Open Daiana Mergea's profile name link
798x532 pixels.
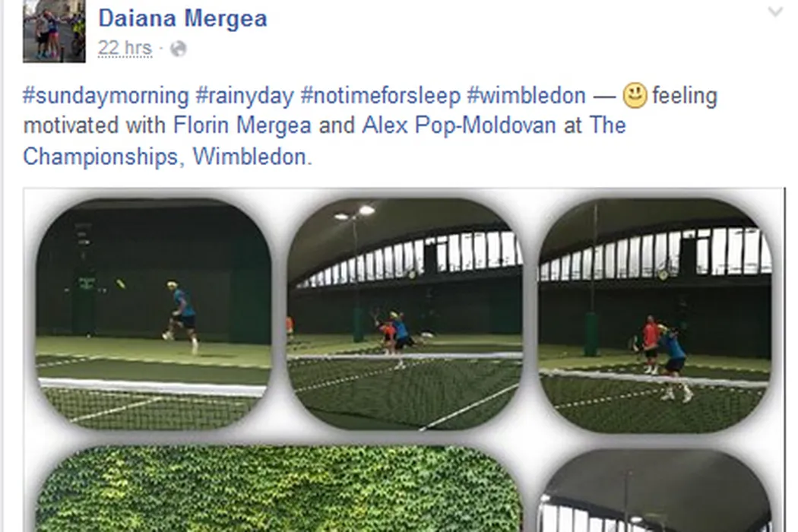coord(182,18)
